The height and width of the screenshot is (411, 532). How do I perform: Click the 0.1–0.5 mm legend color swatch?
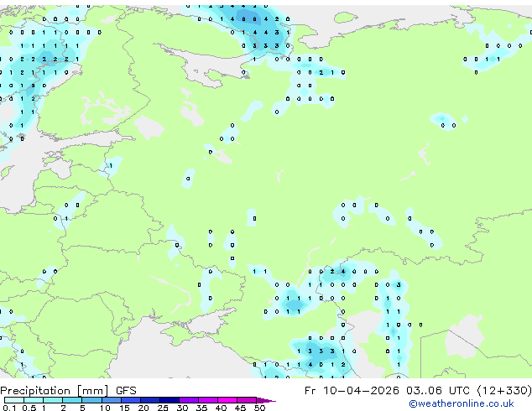pos(14,400)
